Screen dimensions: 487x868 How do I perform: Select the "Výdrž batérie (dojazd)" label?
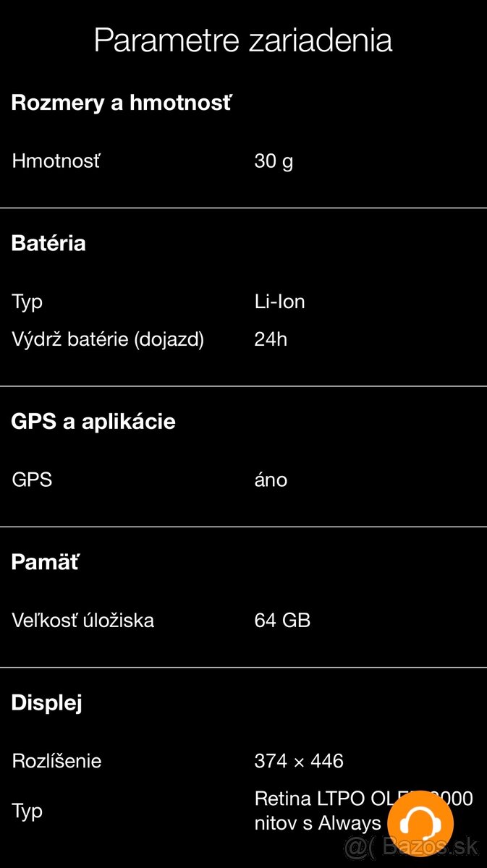(108, 339)
